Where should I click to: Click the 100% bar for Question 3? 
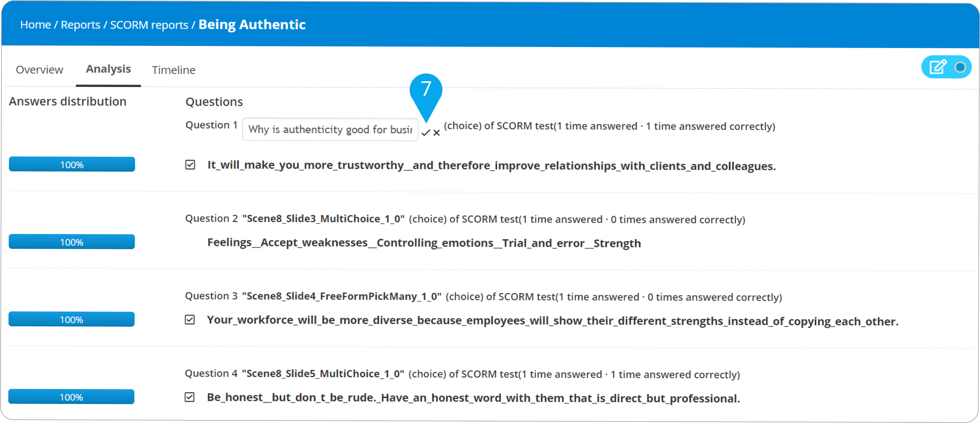[71, 319]
